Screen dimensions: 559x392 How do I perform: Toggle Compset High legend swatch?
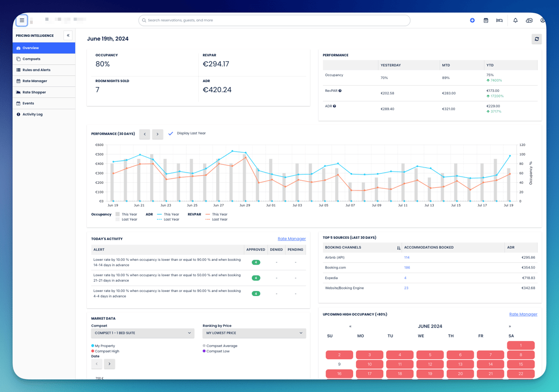[92, 351]
